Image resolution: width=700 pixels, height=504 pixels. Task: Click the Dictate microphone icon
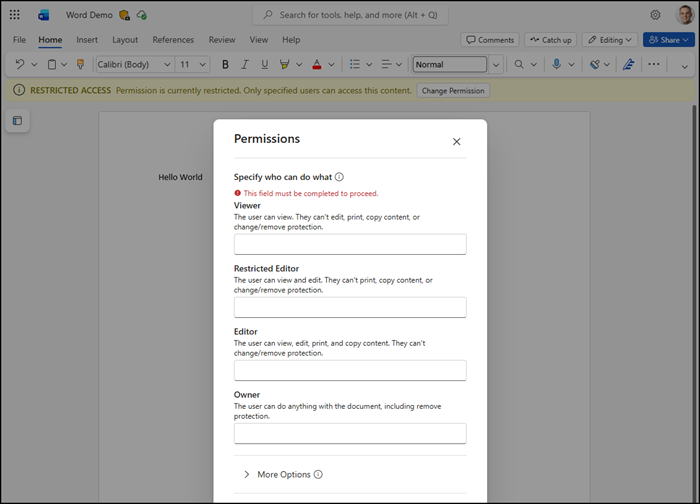point(556,64)
